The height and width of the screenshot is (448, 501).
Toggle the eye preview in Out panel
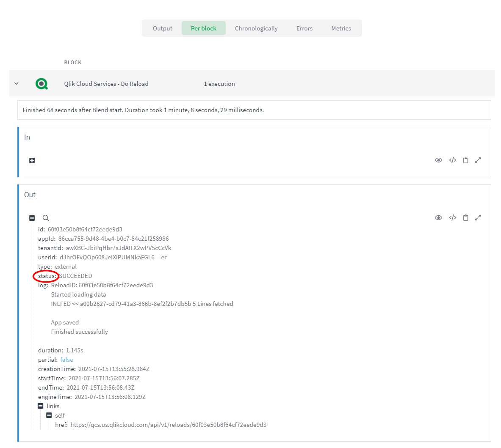click(438, 218)
